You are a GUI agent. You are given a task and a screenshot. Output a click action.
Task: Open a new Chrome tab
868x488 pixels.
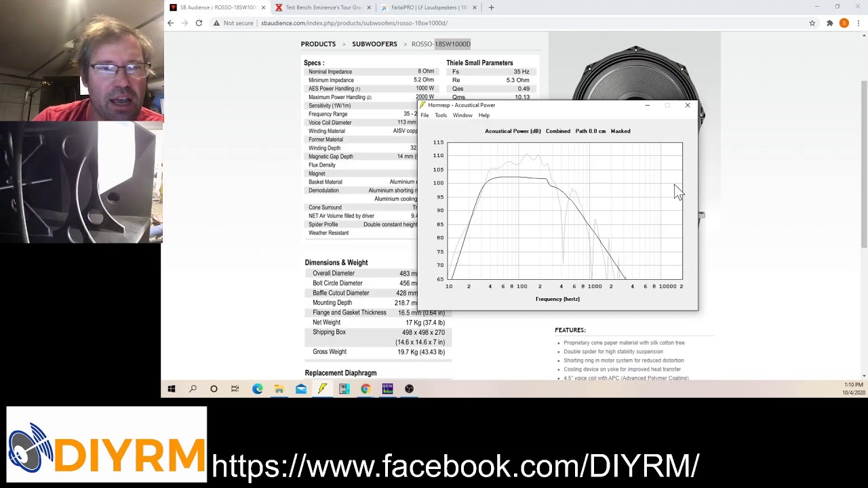pyautogui.click(x=491, y=7)
